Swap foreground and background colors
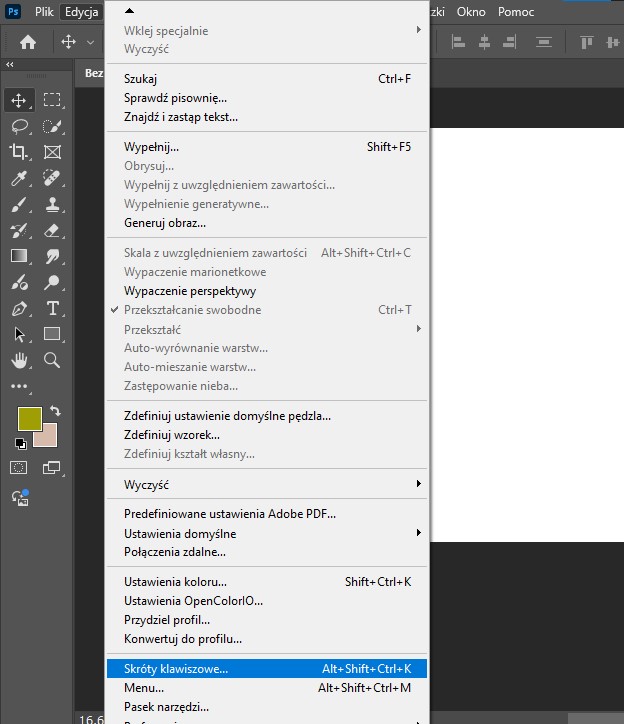The image size is (624, 724). [x=55, y=410]
